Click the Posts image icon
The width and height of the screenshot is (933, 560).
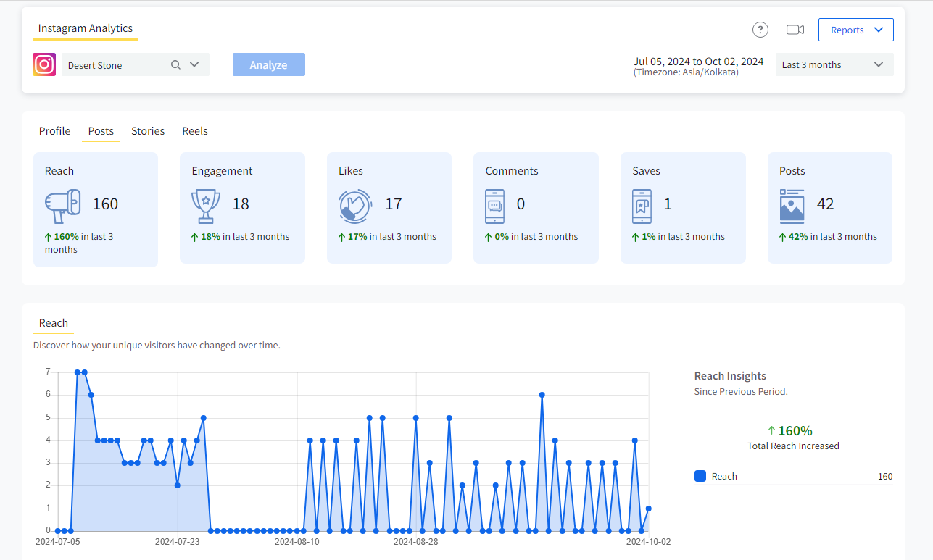(792, 206)
